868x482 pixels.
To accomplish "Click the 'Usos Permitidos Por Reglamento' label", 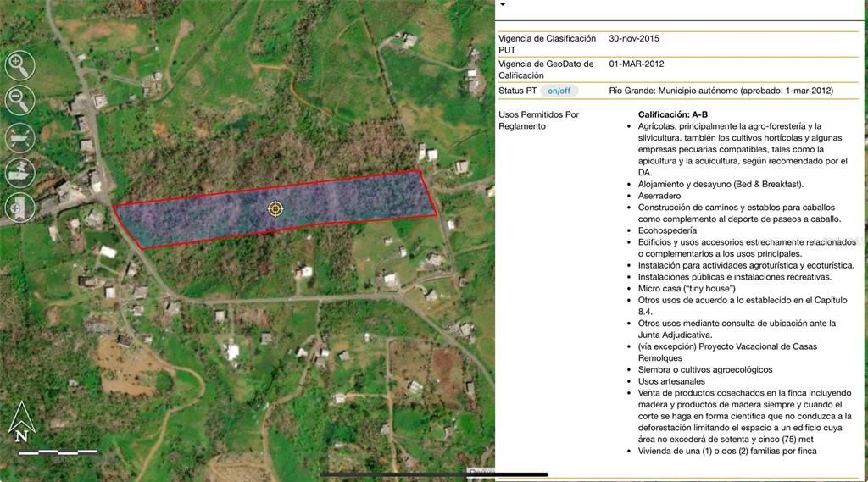I will [x=538, y=120].
